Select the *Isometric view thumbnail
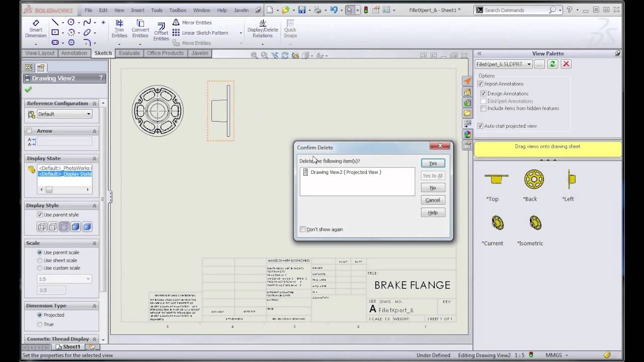The image size is (644, 362). [x=535, y=222]
